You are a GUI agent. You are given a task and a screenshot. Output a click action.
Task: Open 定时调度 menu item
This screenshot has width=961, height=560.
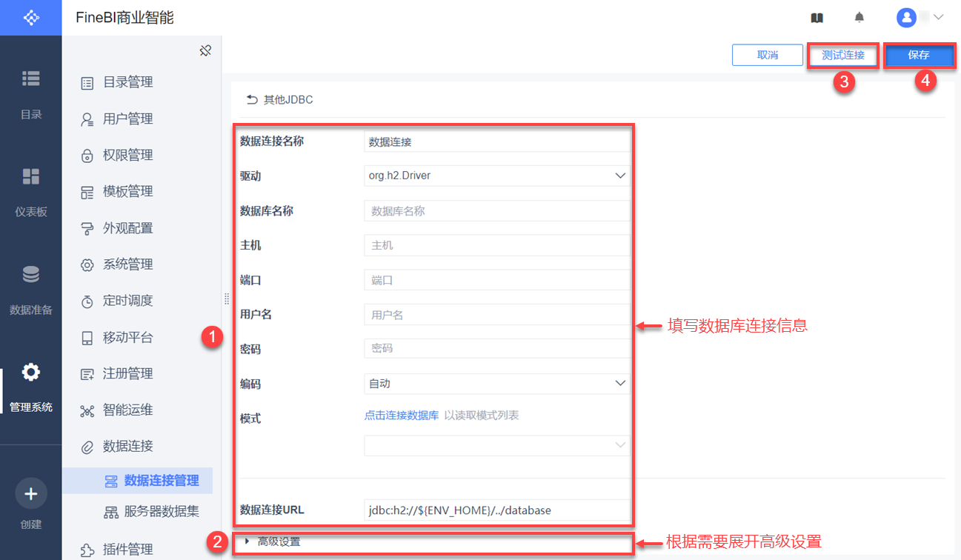(128, 300)
